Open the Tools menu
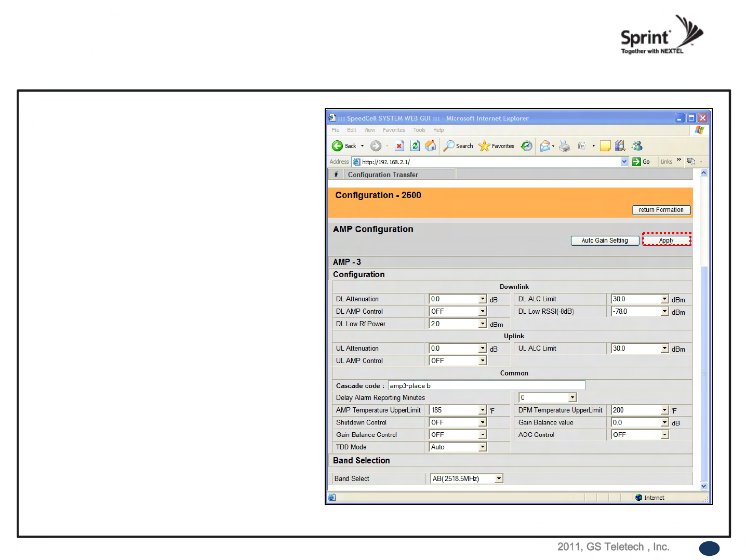The image size is (746, 560). coord(419,130)
